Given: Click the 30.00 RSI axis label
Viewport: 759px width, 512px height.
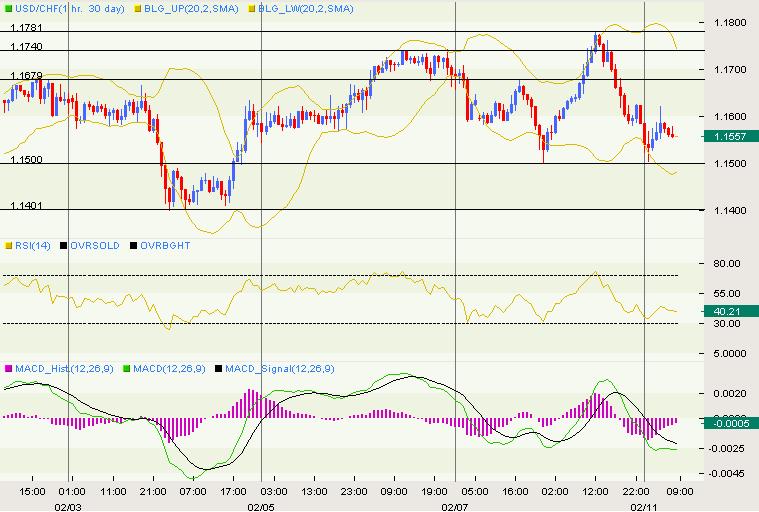Looking at the screenshot, I should point(727,323).
